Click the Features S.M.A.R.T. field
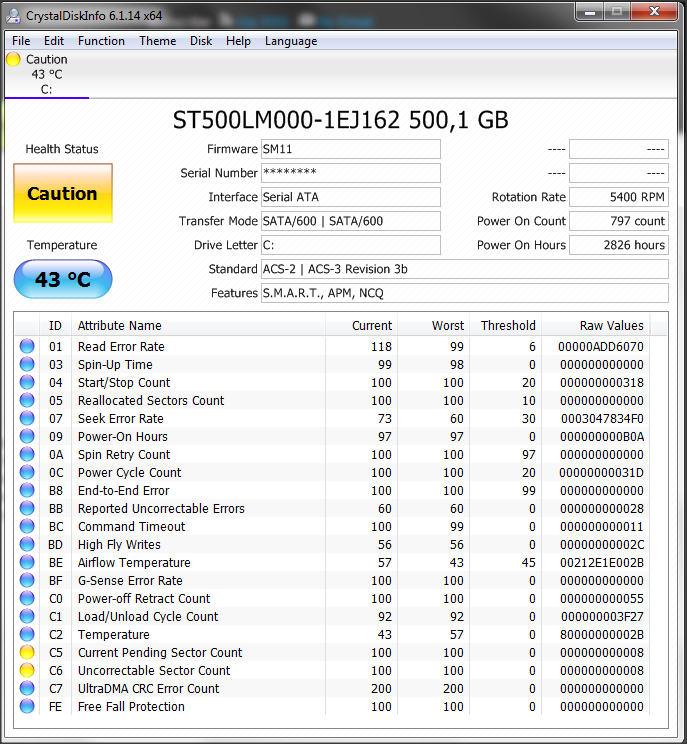687x744 pixels. point(464,293)
